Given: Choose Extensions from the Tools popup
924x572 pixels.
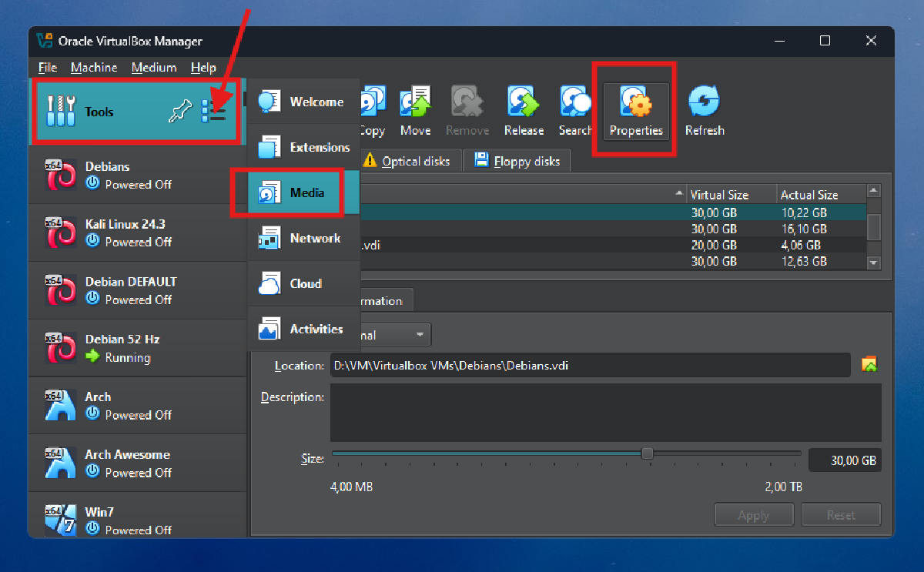Looking at the screenshot, I should 304,147.
